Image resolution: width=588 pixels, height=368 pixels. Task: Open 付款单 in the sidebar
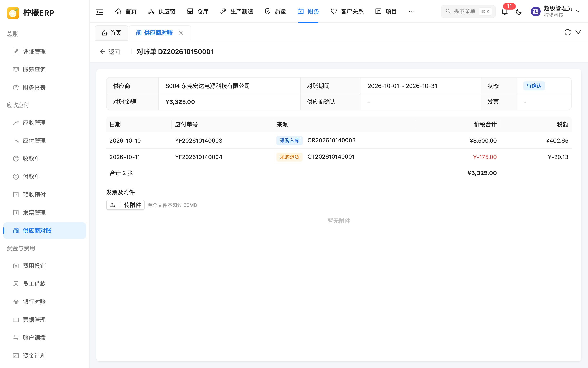point(45,177)
